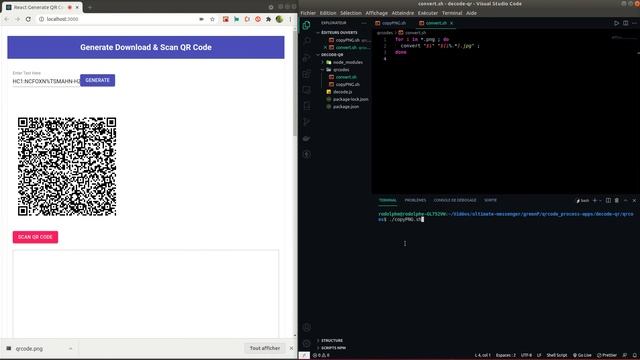640x360 pixels.
Task: Open the Sélection menu
Action: point(351,13)
